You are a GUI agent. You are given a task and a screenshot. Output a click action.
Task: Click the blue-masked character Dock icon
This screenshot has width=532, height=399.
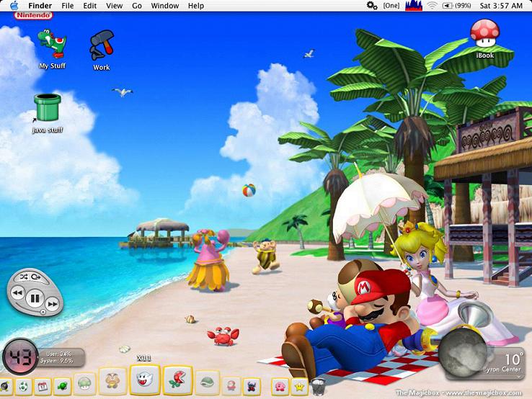(252, 386)
